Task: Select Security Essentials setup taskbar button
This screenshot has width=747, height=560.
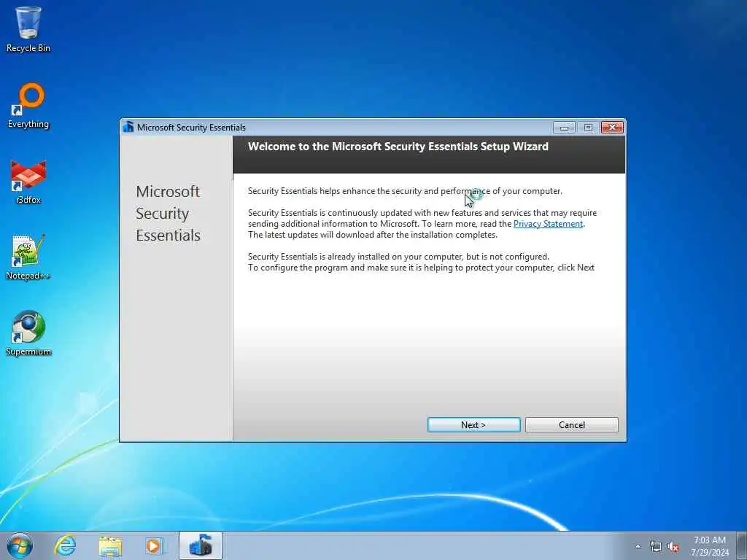Action: [x=201, y=545]
